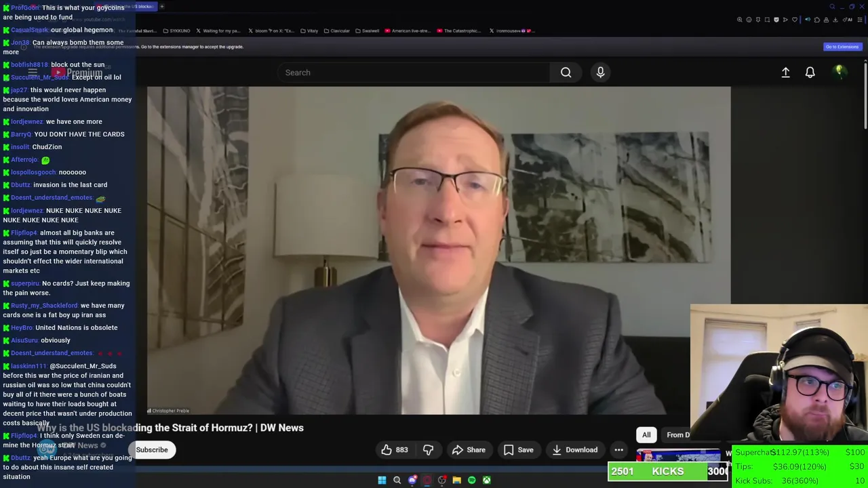This screenshot has height=488, width=868.
Task: Open the Clavicular bookmark folder
Action: pyautogui.click(x=337, y=30)
